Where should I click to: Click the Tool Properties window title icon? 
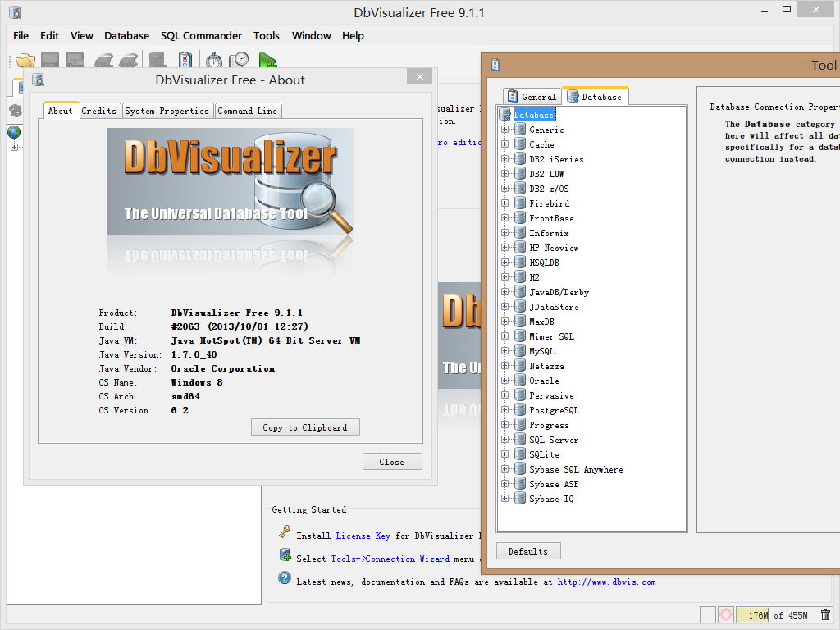pos(495,65)
